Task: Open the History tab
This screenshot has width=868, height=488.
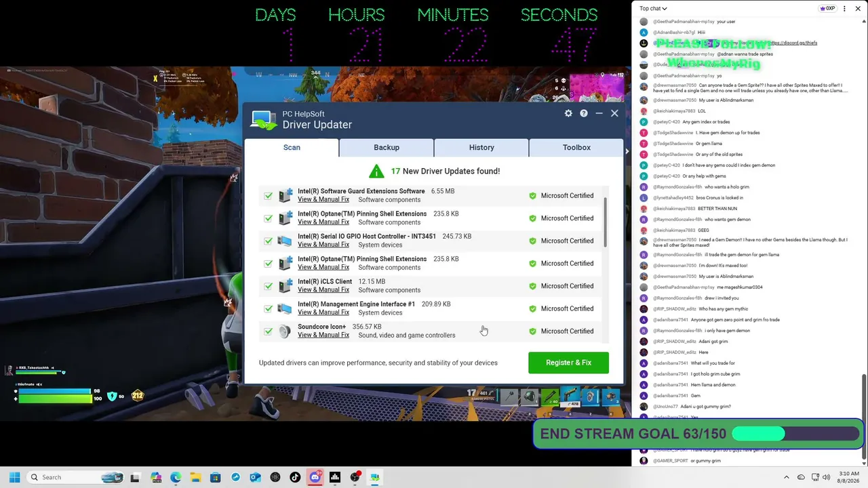Action: click(x=481, y=148)
